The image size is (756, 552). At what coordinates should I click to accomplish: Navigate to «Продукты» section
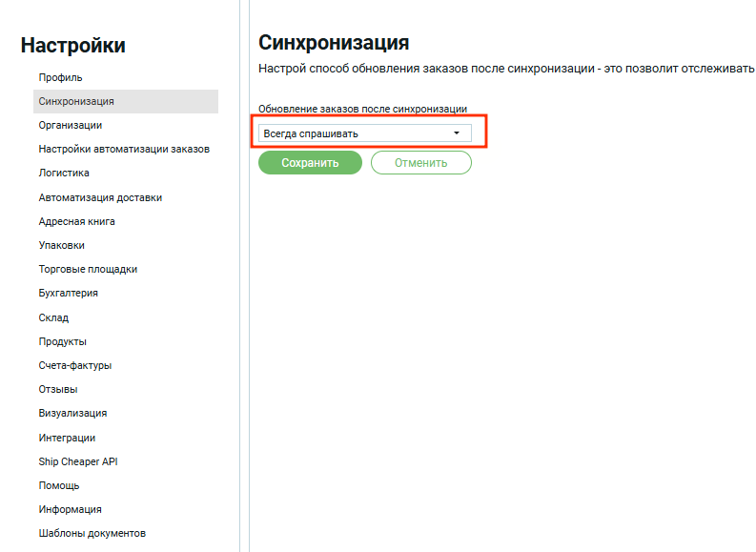tap(62, 341)
